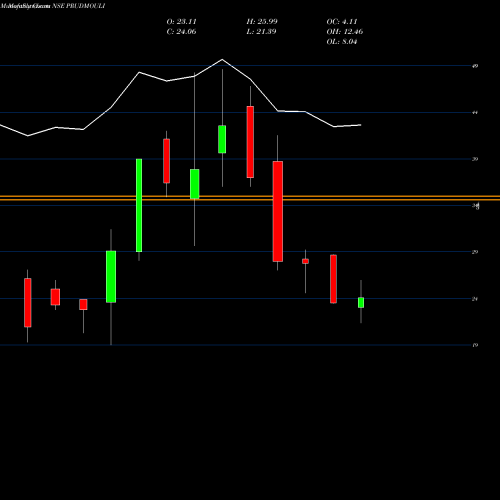Screen dimensions: 500x500
Task: Click the 49 price axis label
Action: (475, 66)
